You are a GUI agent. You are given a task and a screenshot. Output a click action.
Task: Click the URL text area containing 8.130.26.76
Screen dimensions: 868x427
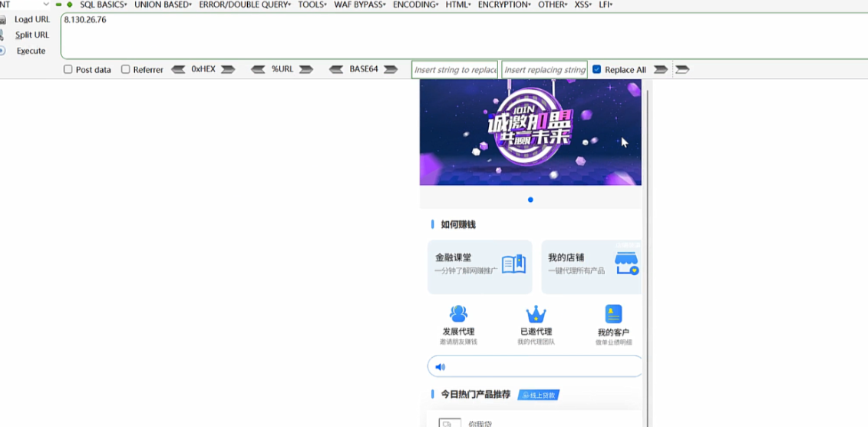pos(464,35)
